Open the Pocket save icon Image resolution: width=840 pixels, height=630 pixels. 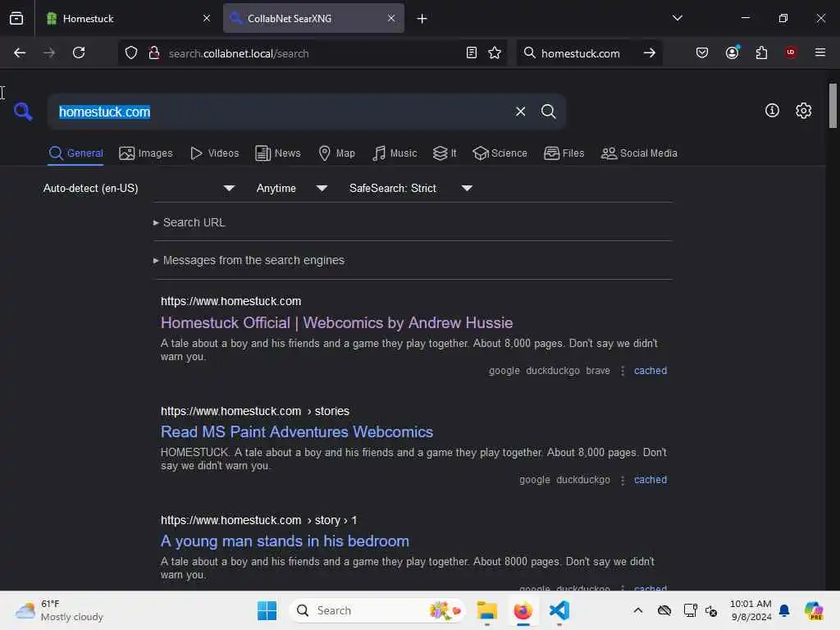point(702,52)
